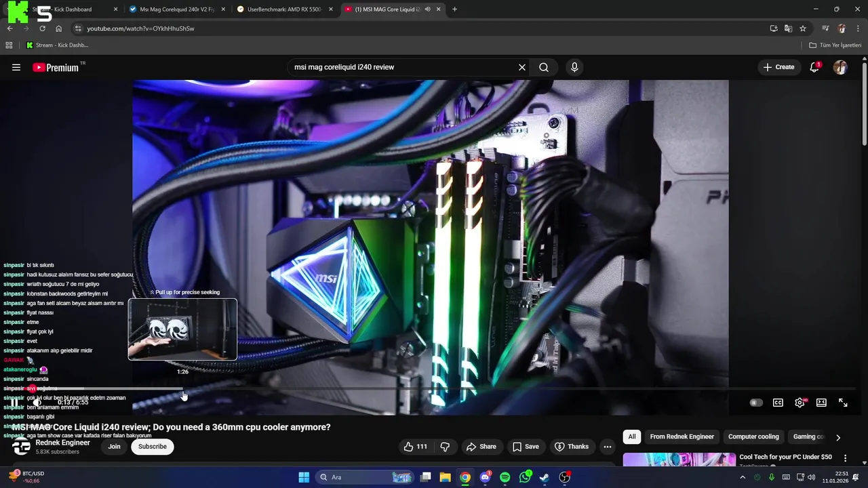Viewport: 868px width, 488px height.
Task: Translate this page via address bar icon
Action: (788, 28)
